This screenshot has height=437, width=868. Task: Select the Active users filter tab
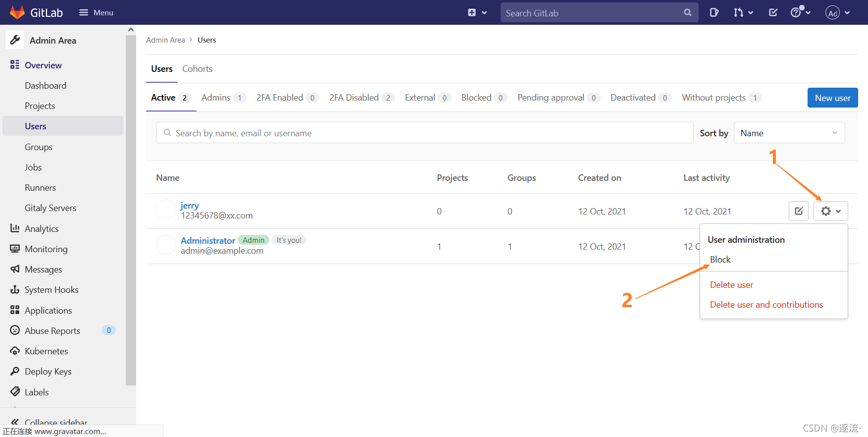click(x=171, y=98)
